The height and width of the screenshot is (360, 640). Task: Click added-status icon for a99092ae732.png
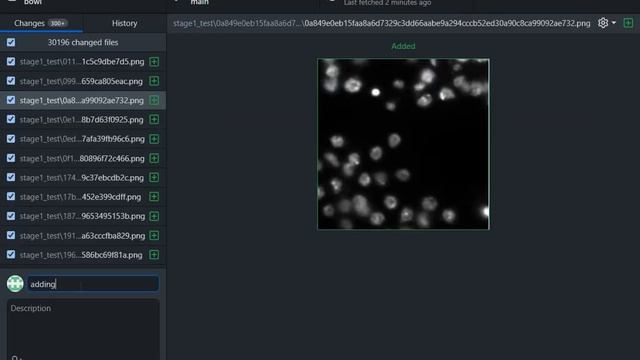click(154, 100)
